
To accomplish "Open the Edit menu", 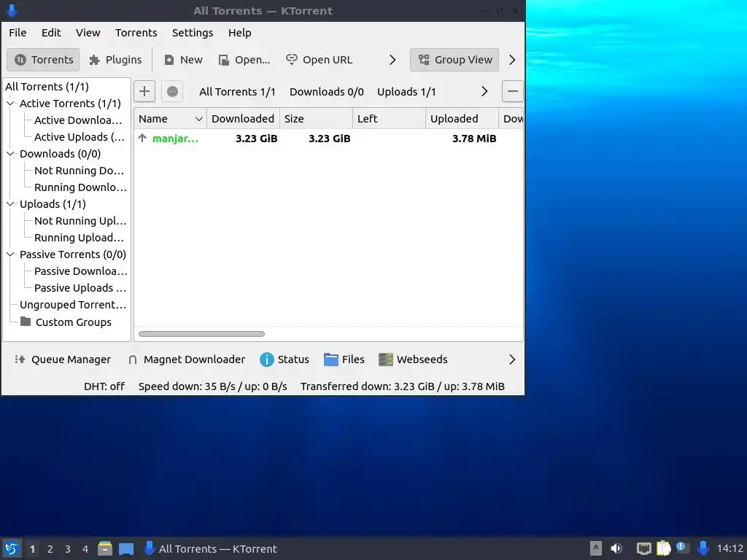I will click(51, 32).
